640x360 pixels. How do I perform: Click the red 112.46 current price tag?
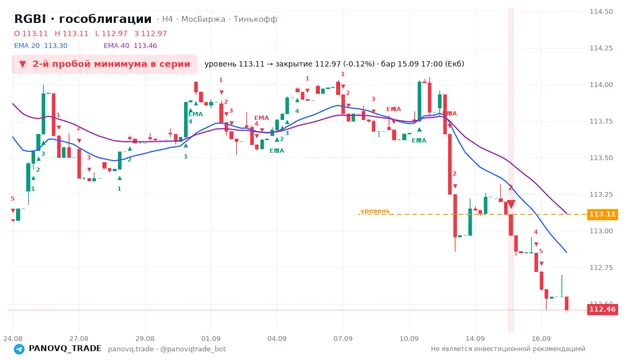(602, 309)
